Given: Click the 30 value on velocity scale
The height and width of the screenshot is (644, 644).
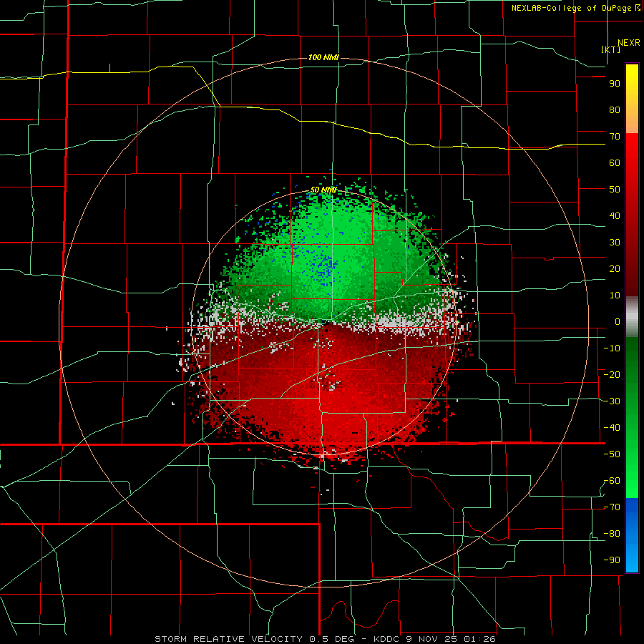Looking at the screenshot, I should coord(615,243).
